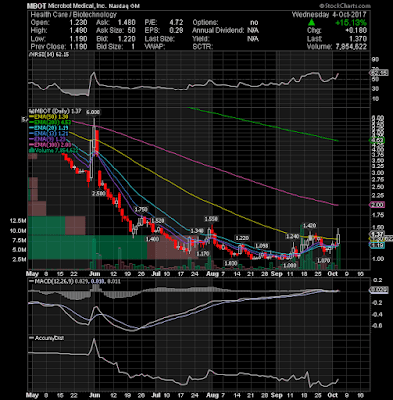This screenshot has width=393, height=400.
Task: Click the cyan EMA(20) legend entry
Action: [x=48, y=128]
